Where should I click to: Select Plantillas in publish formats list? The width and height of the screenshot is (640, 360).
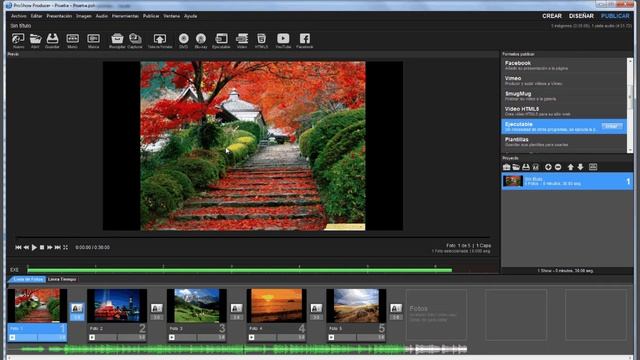[564, 142]
